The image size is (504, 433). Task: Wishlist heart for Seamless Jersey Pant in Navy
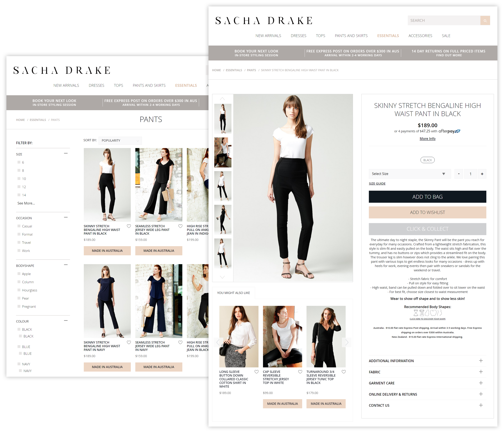pyautogui.click(x=180, y=342)
